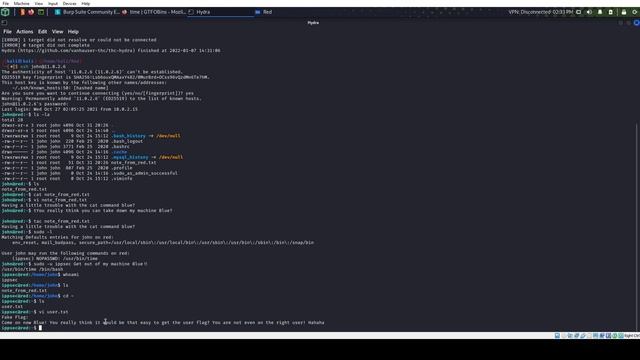Open VirtualBox View menu

[39, 3]
